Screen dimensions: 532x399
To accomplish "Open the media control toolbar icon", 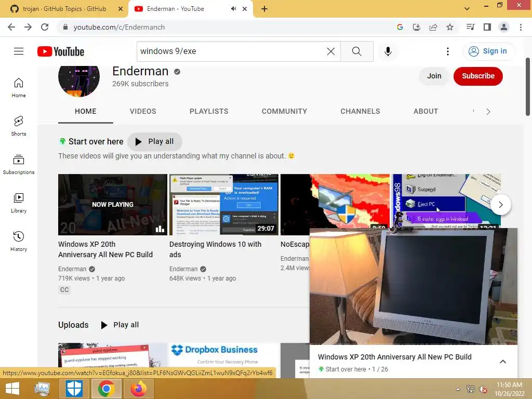I will tap(470, 27).
